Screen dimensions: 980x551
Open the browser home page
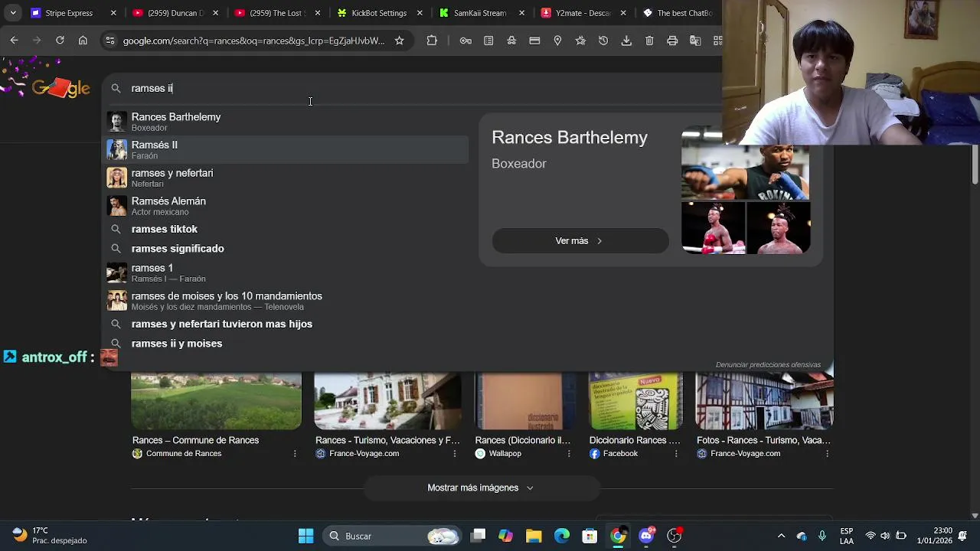point(83,41)
